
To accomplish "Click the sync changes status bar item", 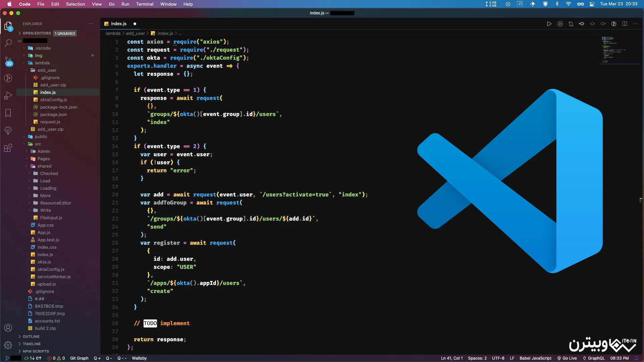I will pos(33,358).
